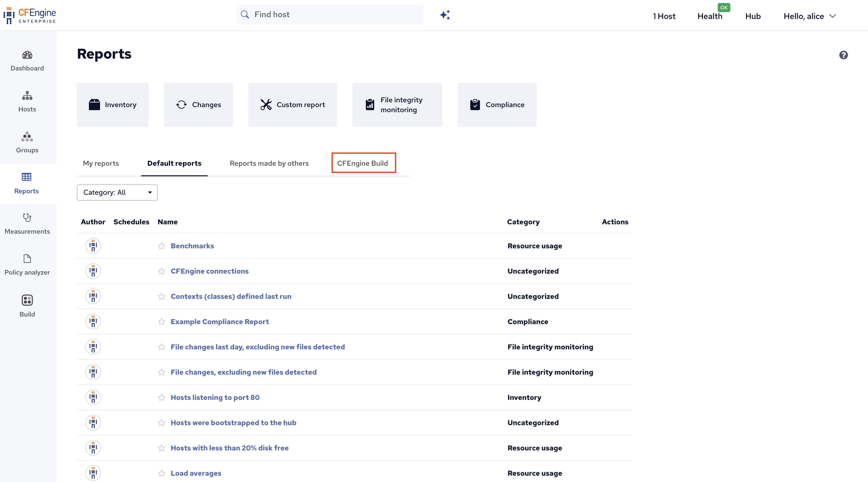Star the Load averages report
This screenshot has height=482, width=868.
click(162, 473)
